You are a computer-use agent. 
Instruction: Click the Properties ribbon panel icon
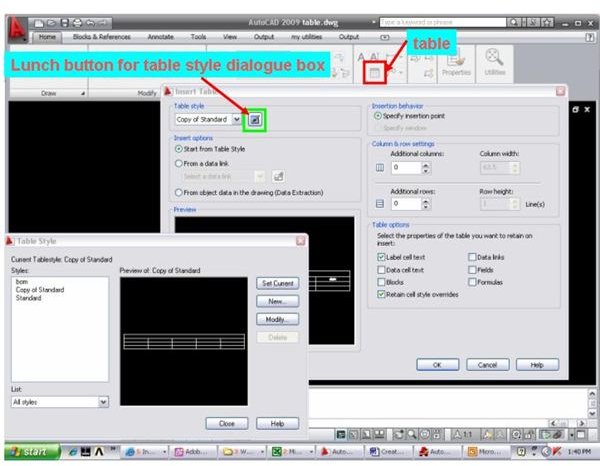point(456,59)
